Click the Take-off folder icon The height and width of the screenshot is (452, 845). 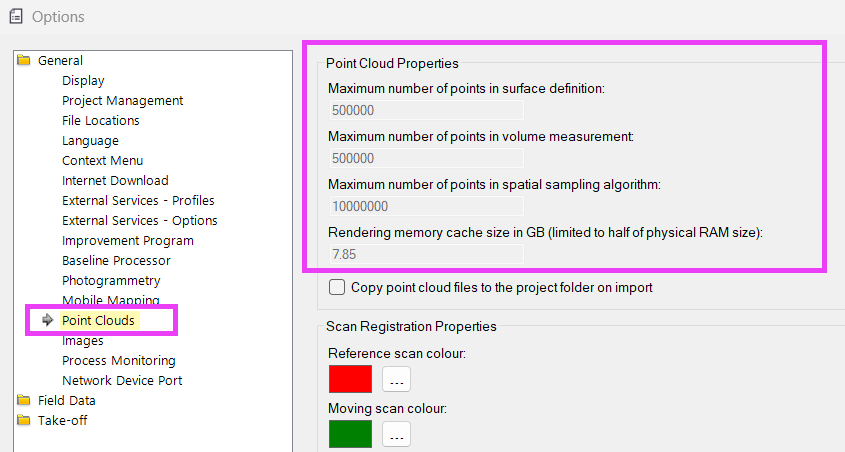tap(24, 421)
